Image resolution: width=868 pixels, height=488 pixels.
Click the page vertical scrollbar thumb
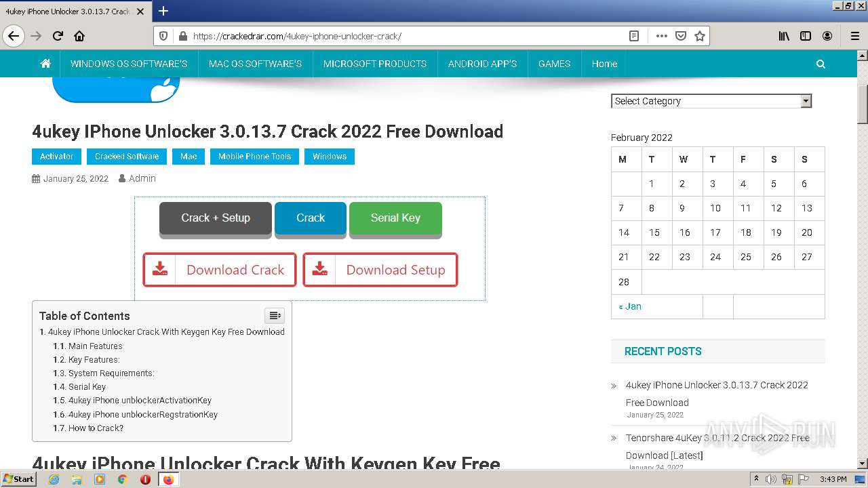(862, 104)
